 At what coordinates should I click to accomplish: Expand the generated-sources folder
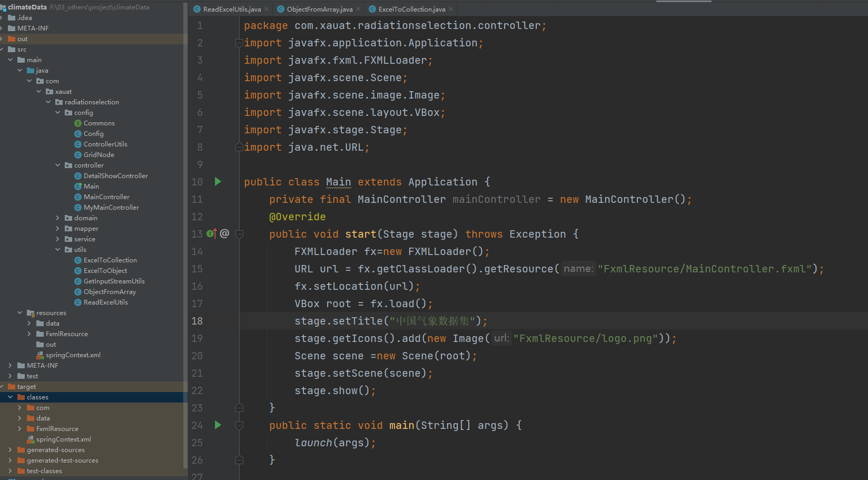click(x=11, y=450)
